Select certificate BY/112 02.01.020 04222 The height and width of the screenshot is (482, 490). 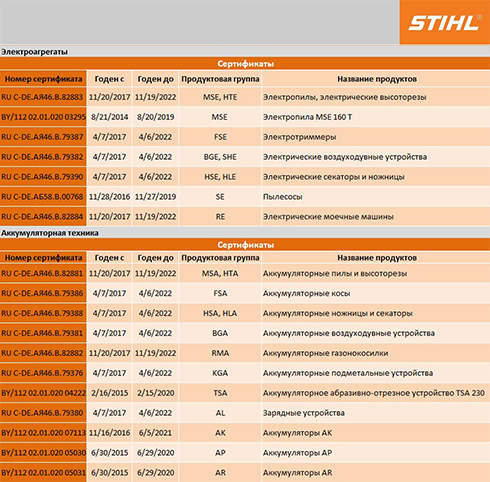pyautogui.click(x=43, y=393)
